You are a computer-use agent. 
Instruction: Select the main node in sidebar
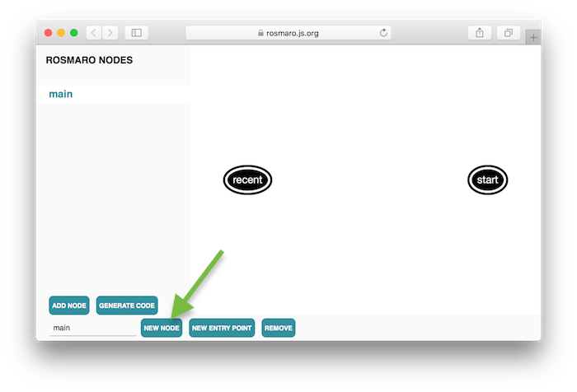114,94
